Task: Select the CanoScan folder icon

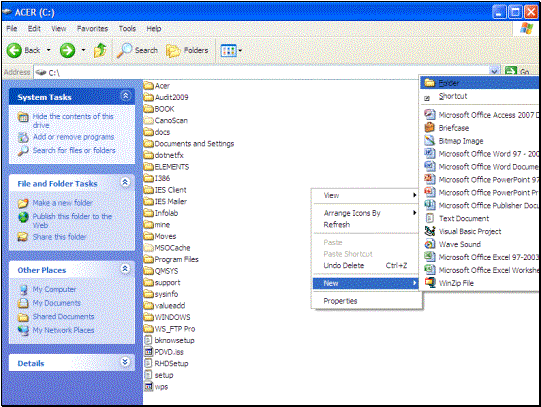Action: pyautogui.click(x=148, y=120)
